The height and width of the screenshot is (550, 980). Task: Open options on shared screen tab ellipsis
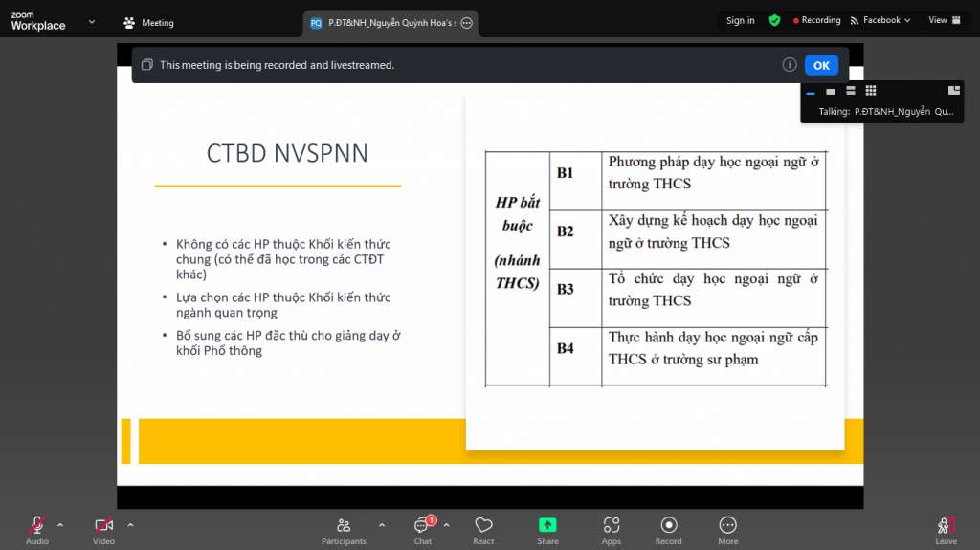(x=467, y=23)
